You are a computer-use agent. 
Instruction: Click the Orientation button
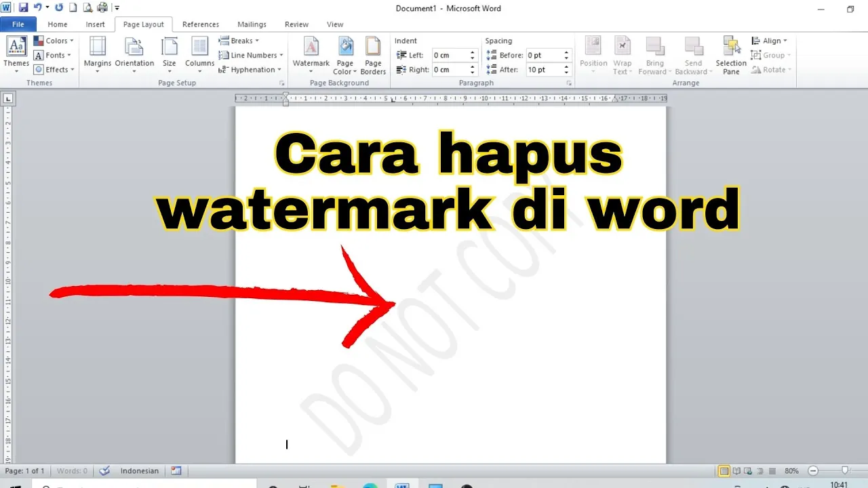[x=134, y=56]
